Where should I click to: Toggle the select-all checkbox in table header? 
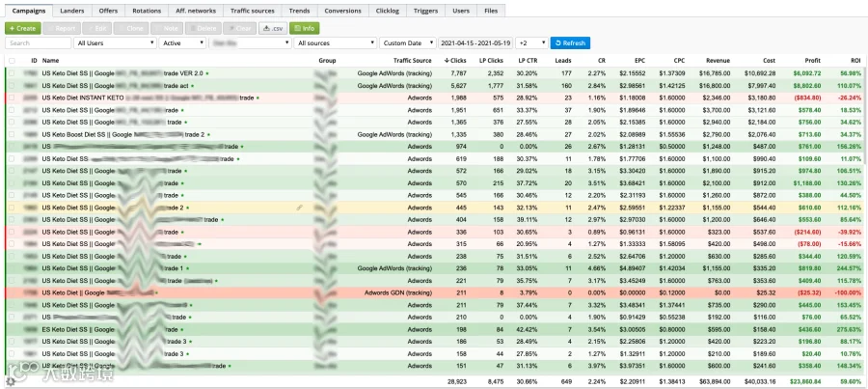coord(12,61)
